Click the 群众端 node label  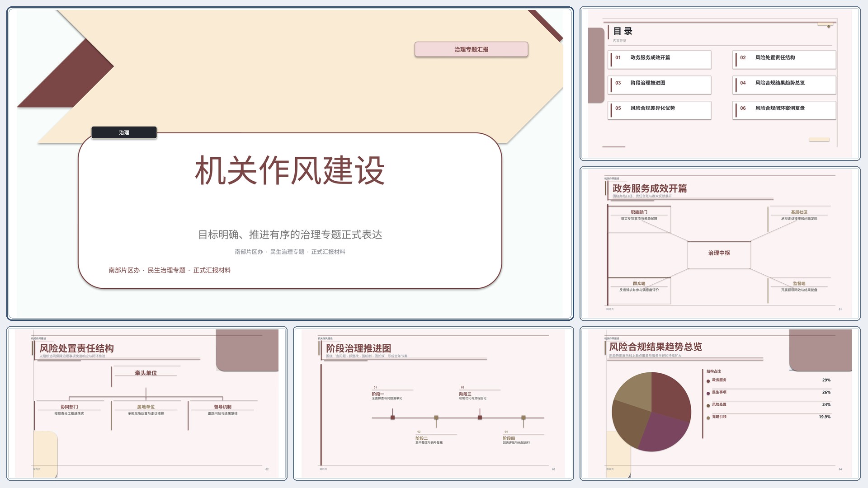[x=639, y=283]
